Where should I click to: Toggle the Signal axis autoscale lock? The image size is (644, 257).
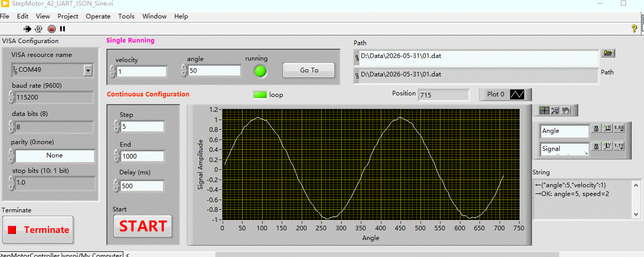pyautogui.click(x=596, y=146)
